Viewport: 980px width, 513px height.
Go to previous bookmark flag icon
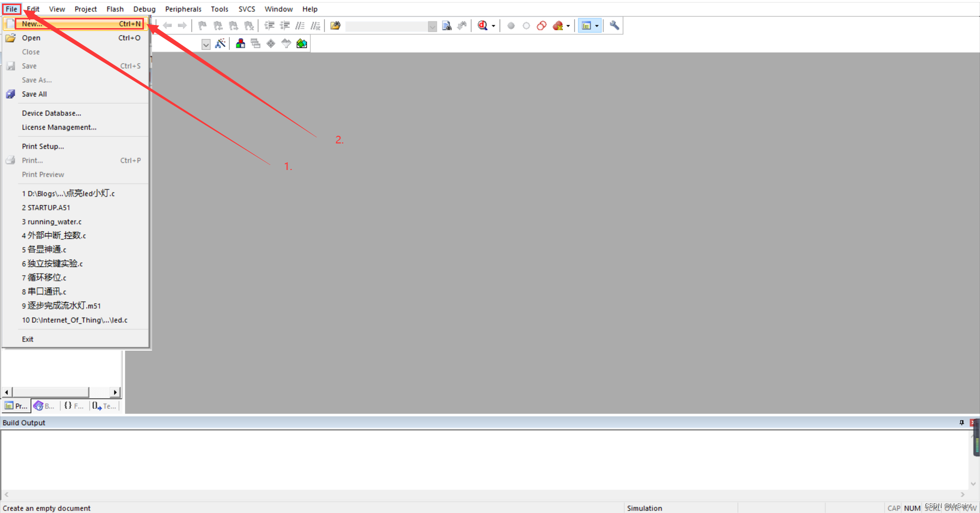click(218, 26)
